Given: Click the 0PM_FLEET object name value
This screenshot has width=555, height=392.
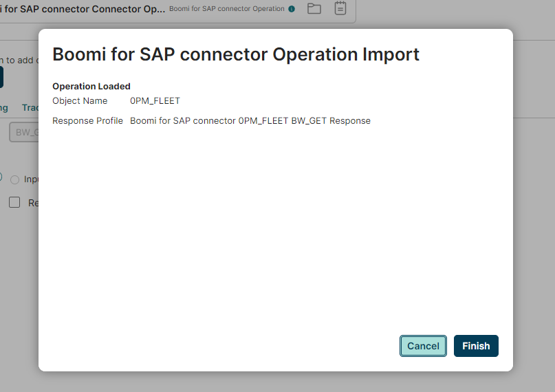Looking at the screenshot, I should [155, 101].
